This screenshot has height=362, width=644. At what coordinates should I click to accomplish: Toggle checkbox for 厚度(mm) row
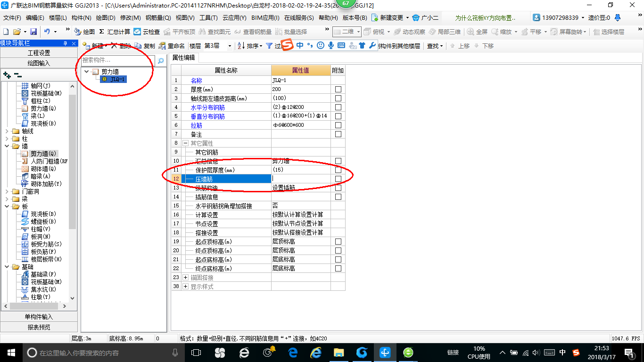click(338, 89)
